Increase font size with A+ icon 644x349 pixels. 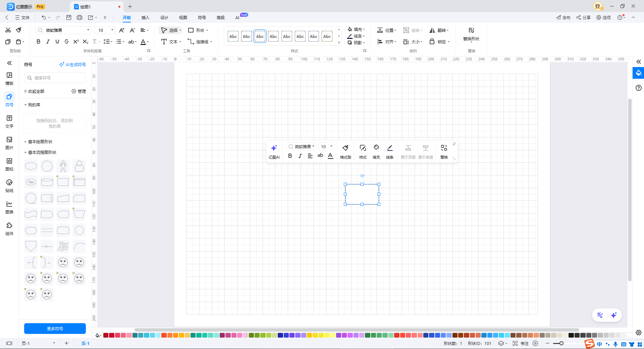coord(122,30)
